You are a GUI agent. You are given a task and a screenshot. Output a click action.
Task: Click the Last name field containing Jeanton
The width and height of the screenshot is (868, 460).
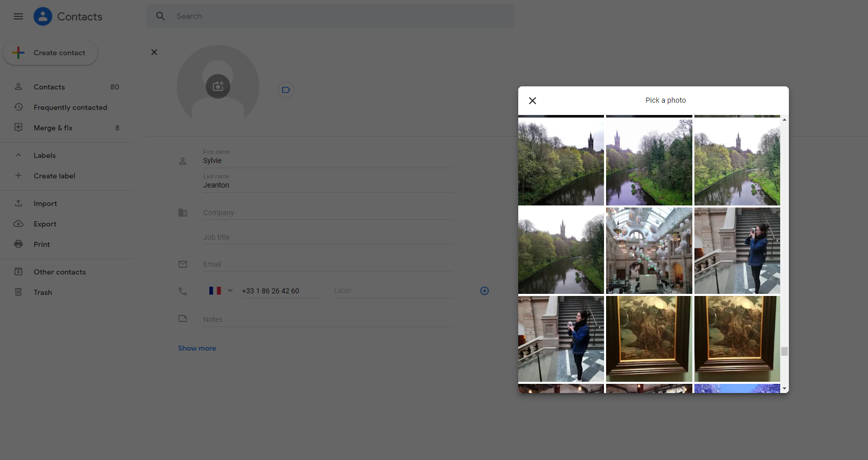tap(328, 185)
